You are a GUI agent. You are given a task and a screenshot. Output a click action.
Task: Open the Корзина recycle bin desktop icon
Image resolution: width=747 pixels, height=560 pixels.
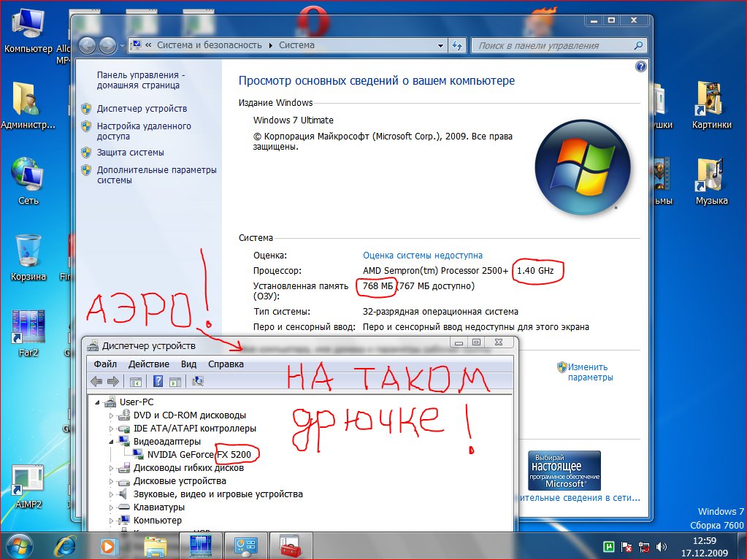(x=28, y=251)
